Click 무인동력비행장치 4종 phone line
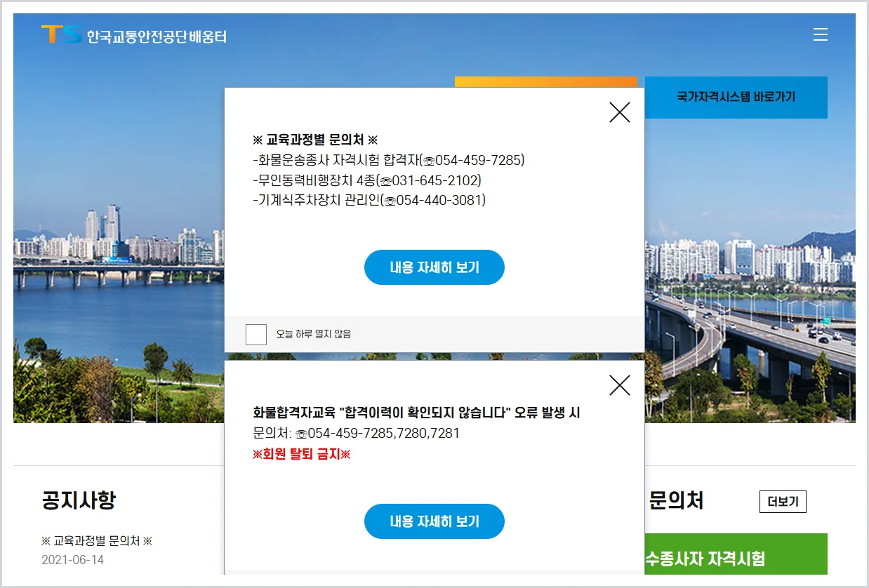This screenshot has width=869, height=588. point(367,180)
